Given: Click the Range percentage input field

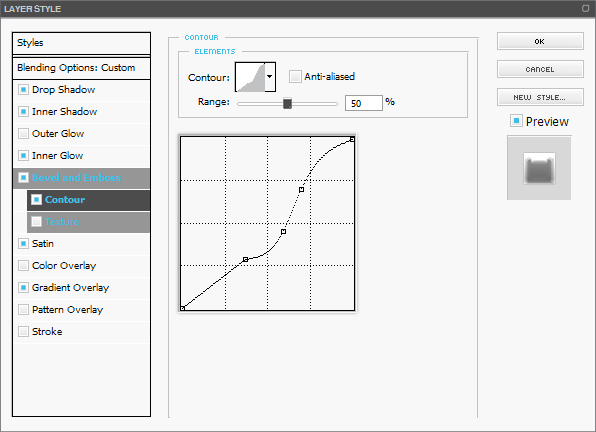Looking at the screenshot, I should coord(363,103).
